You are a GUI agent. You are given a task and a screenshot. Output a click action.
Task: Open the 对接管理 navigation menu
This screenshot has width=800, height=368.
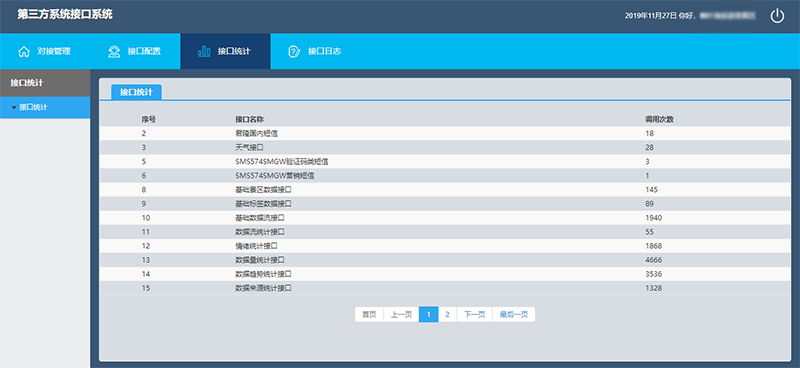(45, 51)
